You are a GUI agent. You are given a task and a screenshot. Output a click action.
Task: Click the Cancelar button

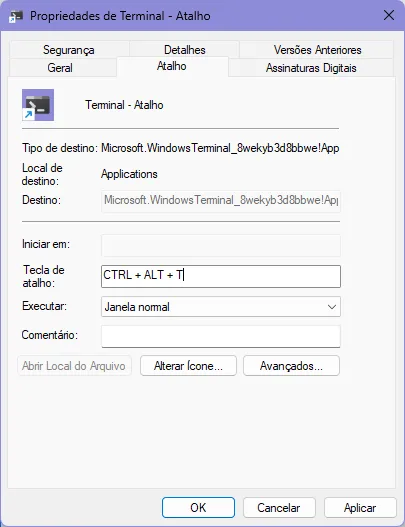tap(279, 508)
